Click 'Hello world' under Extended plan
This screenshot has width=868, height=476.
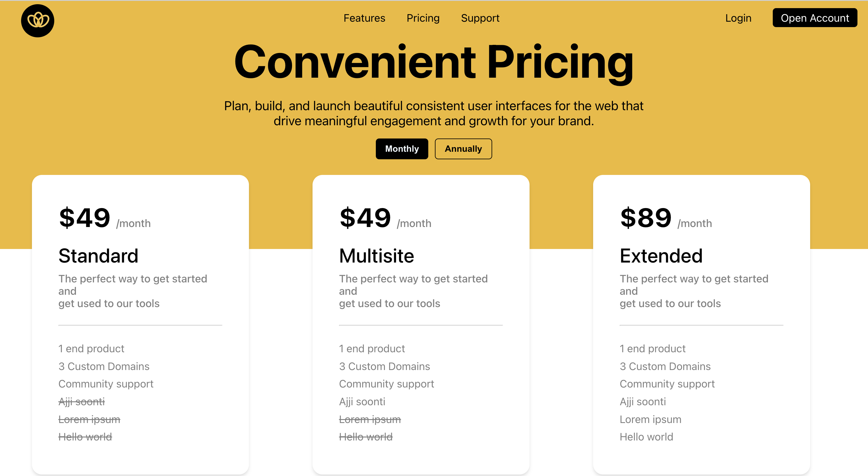[646, 437]
